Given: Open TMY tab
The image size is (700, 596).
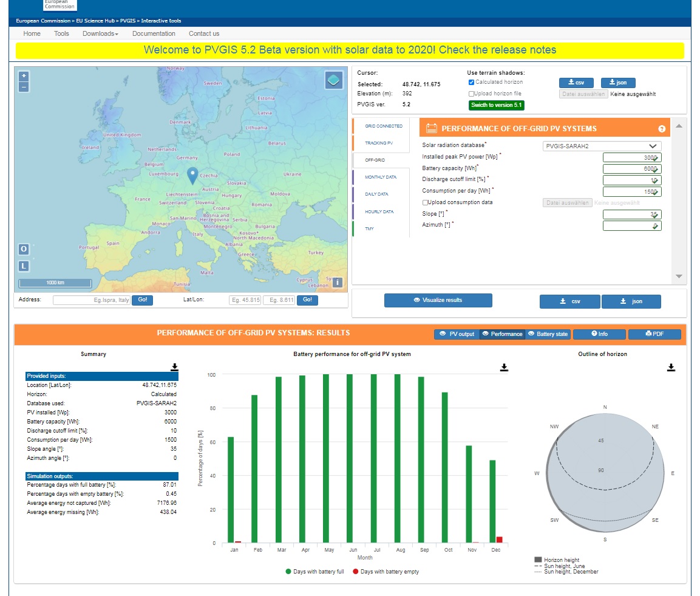Looking at the screenshot, I should (x=369, y=229).
